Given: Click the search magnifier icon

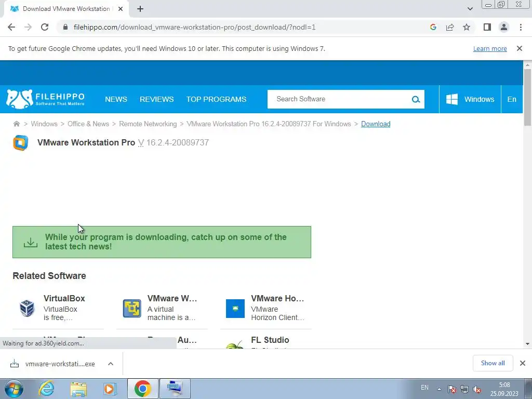Looking at the screenshot, I should pyautogui.click(x=416, y=99).
